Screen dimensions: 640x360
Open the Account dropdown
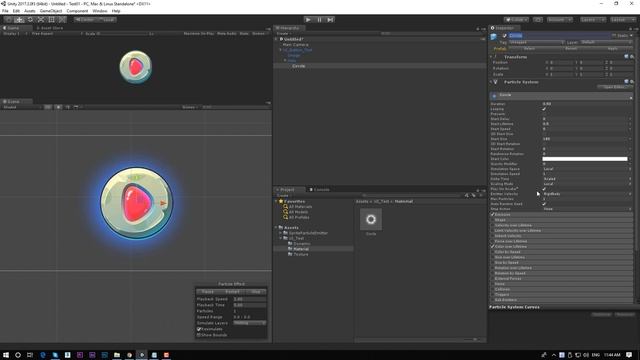560,20
